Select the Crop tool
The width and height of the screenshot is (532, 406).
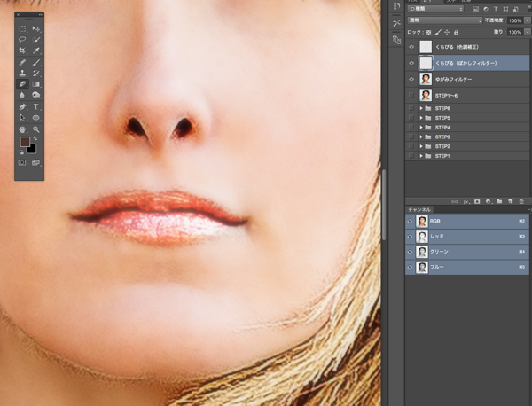[x=22, y=51]
